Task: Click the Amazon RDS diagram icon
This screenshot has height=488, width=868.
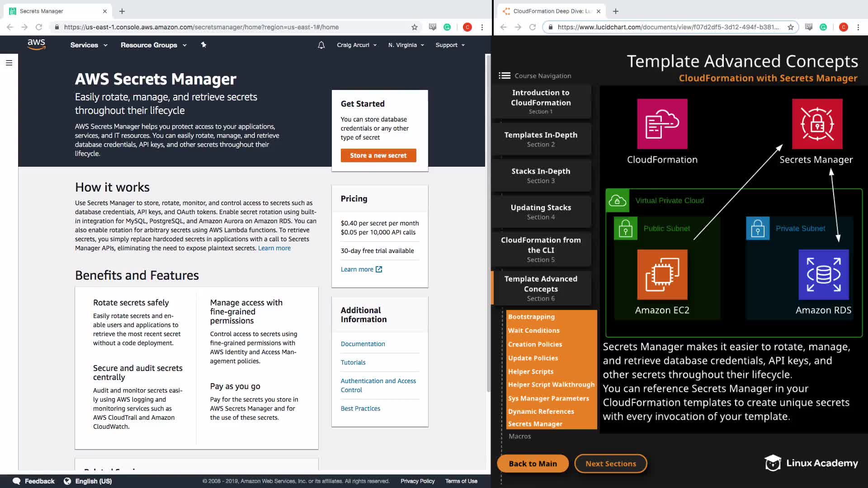Action: pyautogui.click(x=823, y=275)
